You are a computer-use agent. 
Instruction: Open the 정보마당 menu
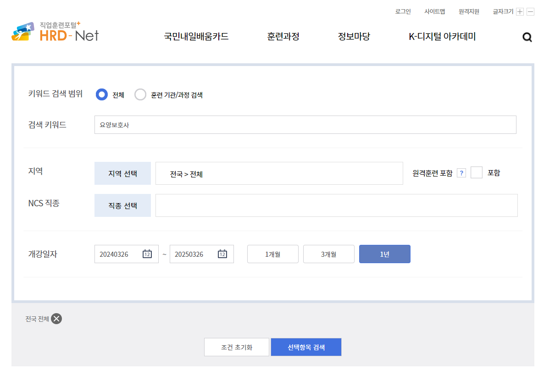354,37
